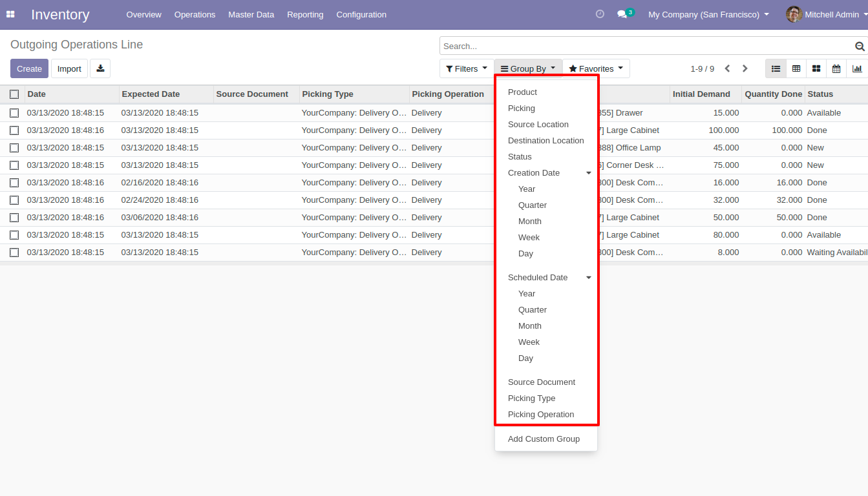The height and width of the screenshot is (496, 868).
Task: Check the row expected 02/24/2020
Action: click(x=14, y=200)
